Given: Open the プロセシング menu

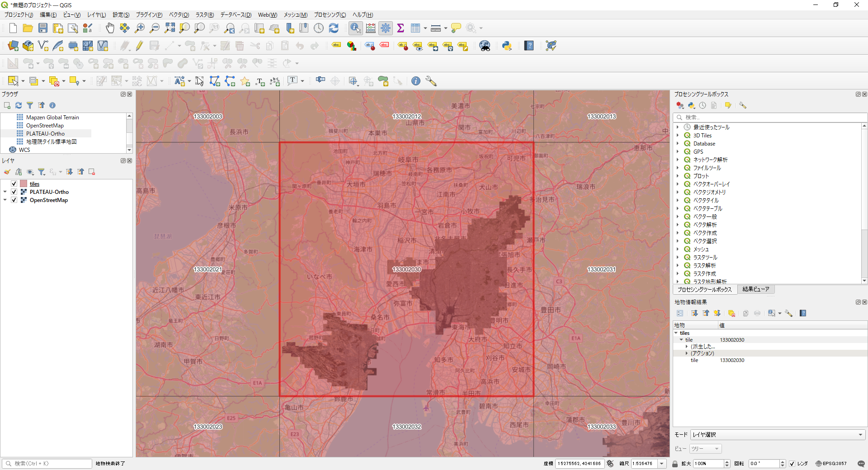Looking at the screenshot, I should (330, 15).
